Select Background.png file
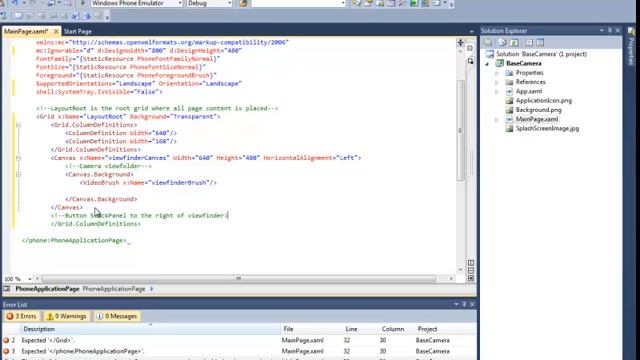Viewport: 640px width, 360px height. click(538, 110)
